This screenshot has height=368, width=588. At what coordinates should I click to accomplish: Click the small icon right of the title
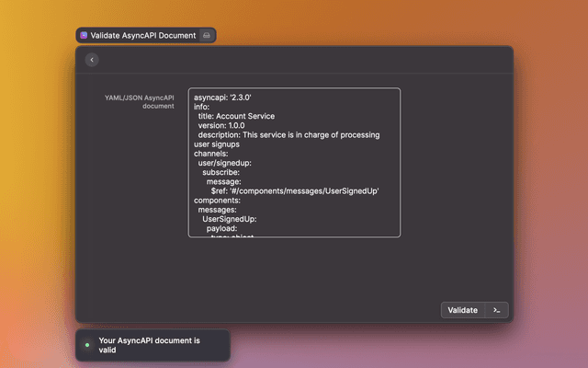(x=207, y=35)
